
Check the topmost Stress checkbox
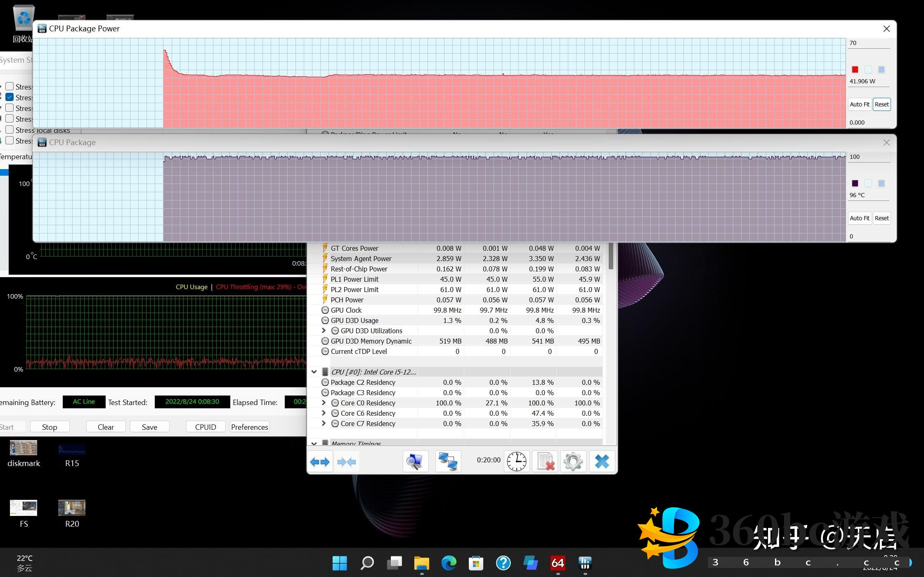click(10, 87)
